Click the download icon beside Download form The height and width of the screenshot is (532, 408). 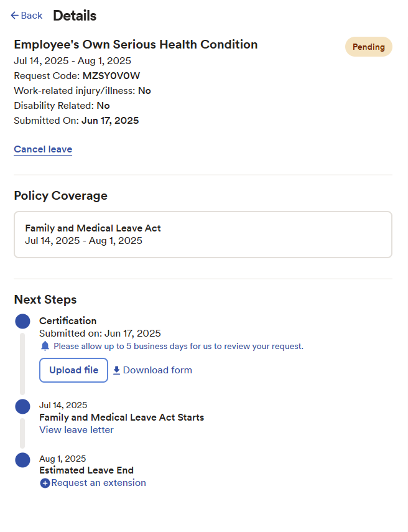116,370
